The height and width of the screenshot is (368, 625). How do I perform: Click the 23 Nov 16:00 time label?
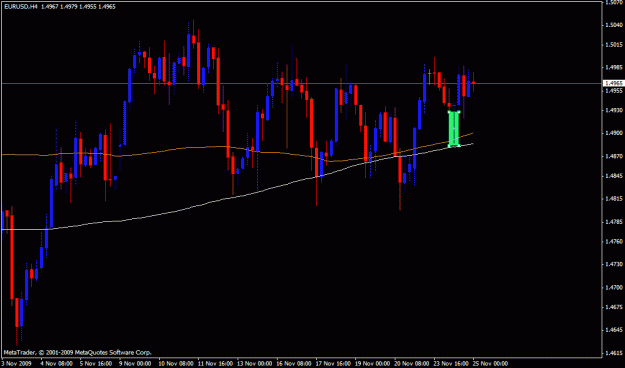[x=452, y=364]
